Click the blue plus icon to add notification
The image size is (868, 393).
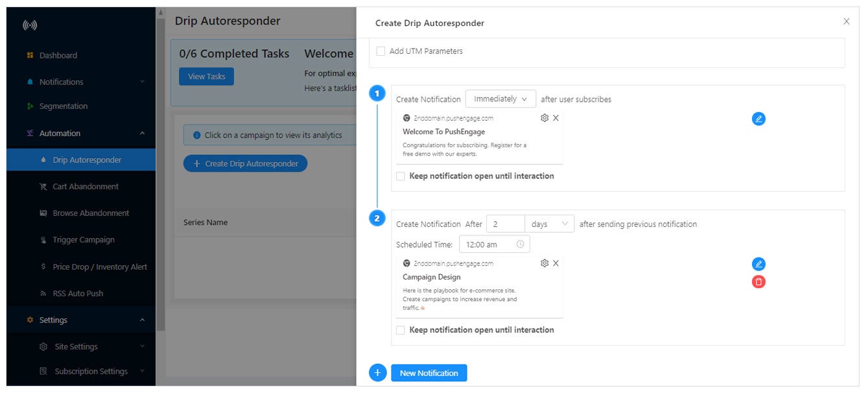pyautogui.click(x=377, y=372)
